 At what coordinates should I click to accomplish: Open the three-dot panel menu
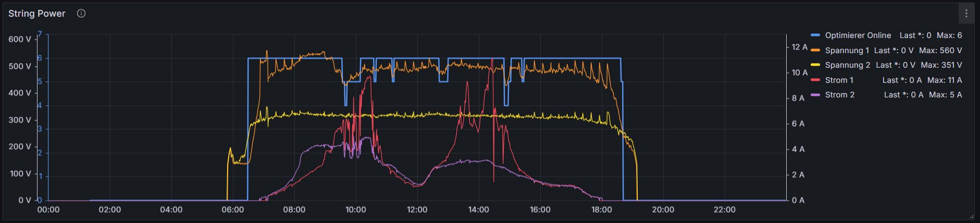[966, 14]
